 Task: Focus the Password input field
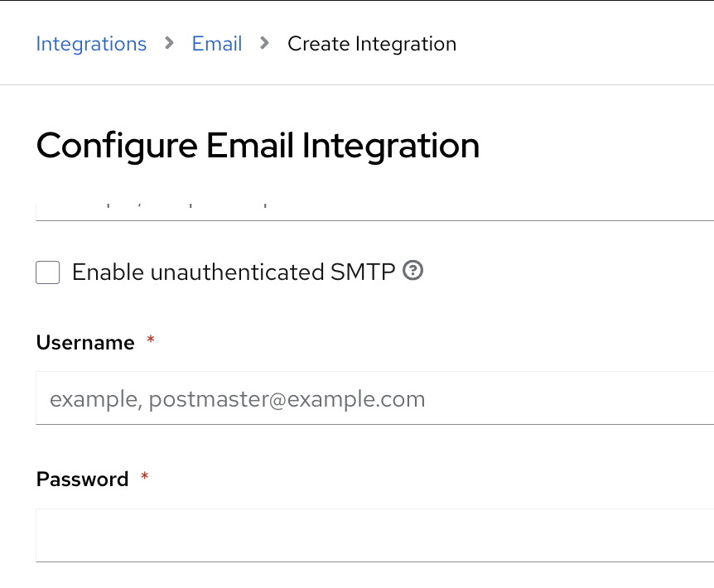click(x=374, y=535)
